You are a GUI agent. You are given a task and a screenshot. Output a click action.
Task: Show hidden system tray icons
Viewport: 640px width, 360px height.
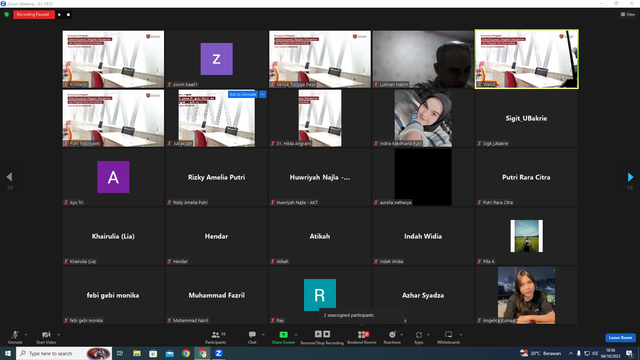click(x=571, y=353)
